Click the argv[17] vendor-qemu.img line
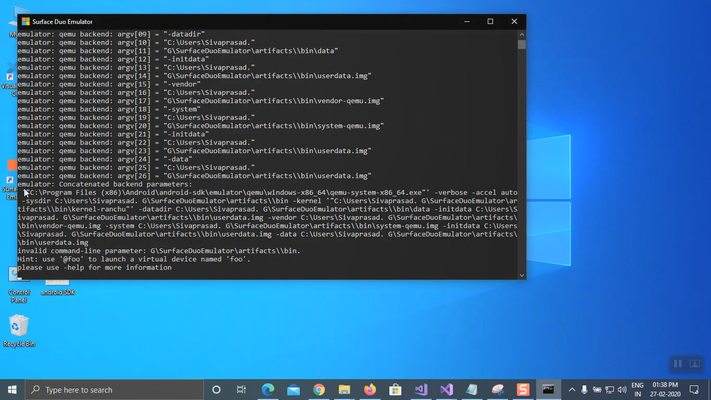711x400 pixels. click(200, 101)
